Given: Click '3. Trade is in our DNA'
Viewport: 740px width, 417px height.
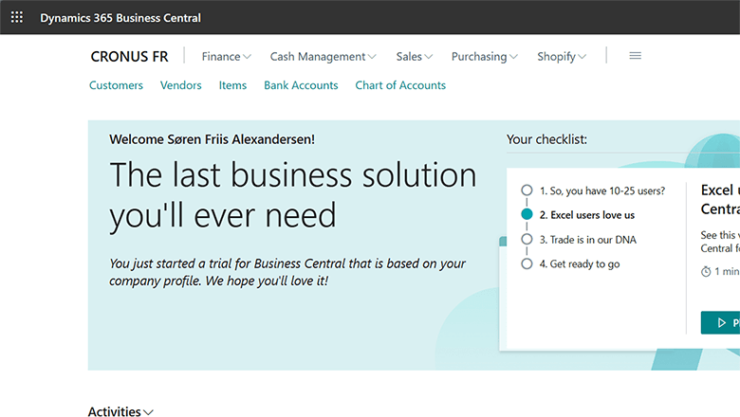Looking at the screenshot, I should point(588,240).
